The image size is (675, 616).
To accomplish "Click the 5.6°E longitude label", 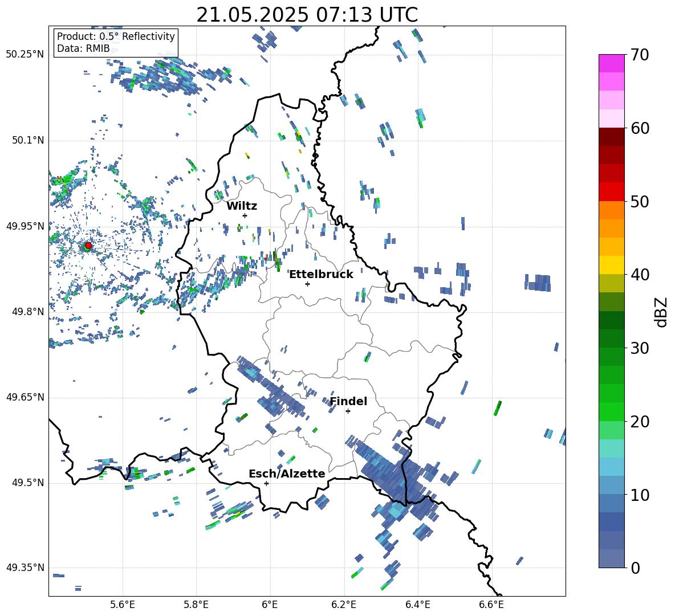I will click(x=123, y=605).
